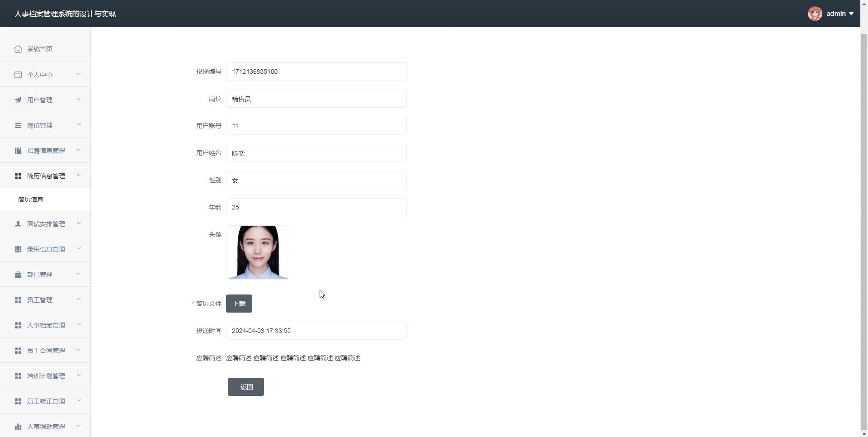Click the list icon beside 岗位管理
The image size is (868, 437).
[x=18, y=125]
